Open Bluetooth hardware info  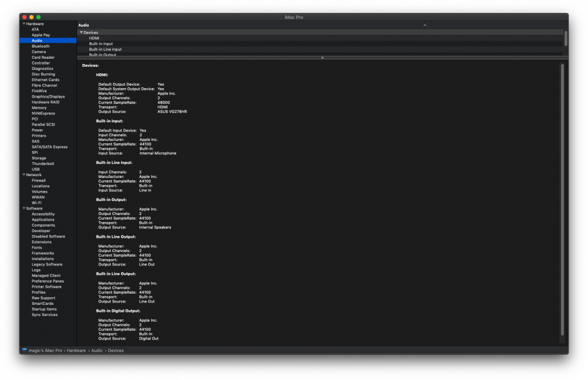point(41,46)
